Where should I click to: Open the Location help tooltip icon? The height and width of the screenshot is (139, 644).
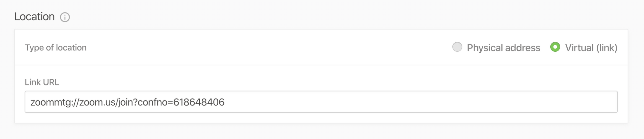click(x=65, y=17)
